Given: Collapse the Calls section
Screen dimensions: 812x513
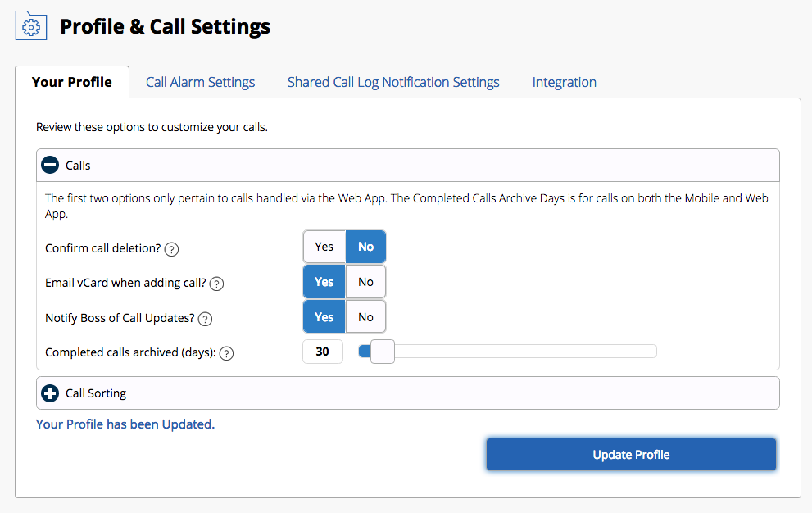Looking at the screenshot, I should 50,165.
